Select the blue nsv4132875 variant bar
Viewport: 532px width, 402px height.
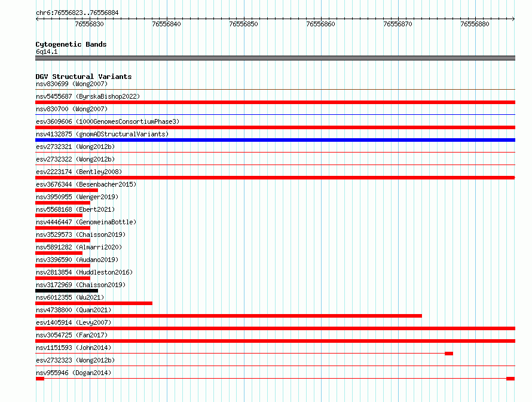tap(275, 140)
